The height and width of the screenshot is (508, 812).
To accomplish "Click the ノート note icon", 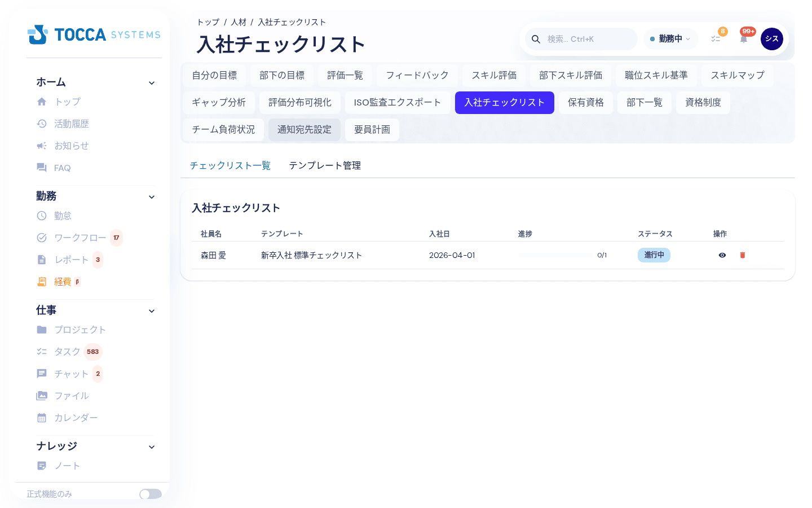I will pos(42,466).
